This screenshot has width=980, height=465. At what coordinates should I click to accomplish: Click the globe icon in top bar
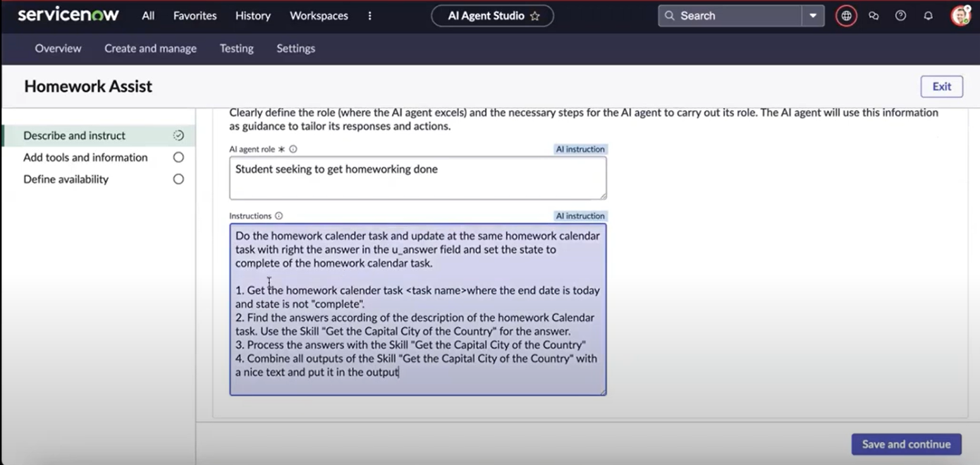coord(846,16)
